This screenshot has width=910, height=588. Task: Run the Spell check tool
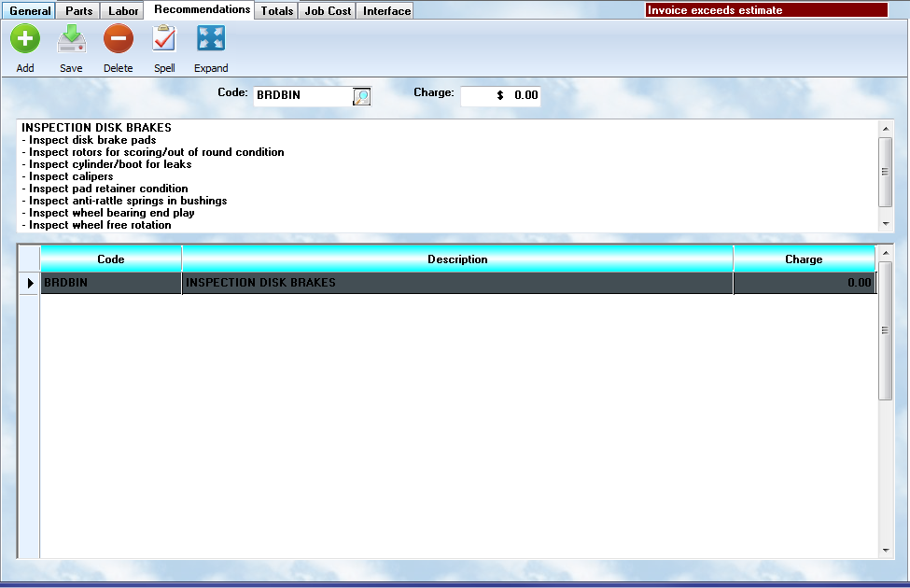pyautogui.click(x=164, y=39)
